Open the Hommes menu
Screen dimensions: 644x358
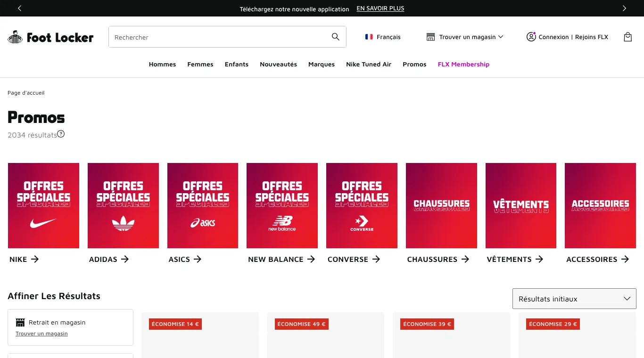pos(162,64)
